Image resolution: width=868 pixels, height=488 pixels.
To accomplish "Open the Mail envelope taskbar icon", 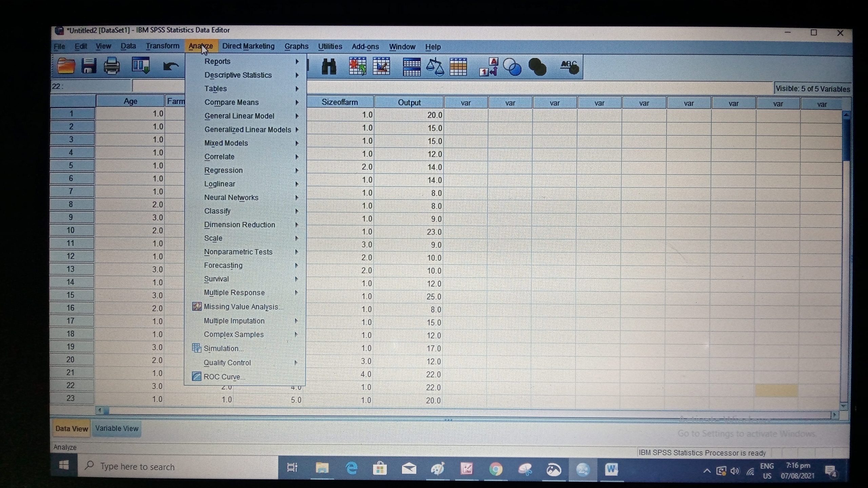I will tap(409, 469).
